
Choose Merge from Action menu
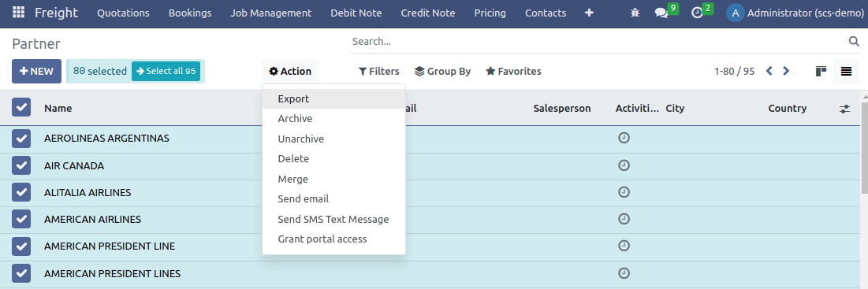click(333, 179)
